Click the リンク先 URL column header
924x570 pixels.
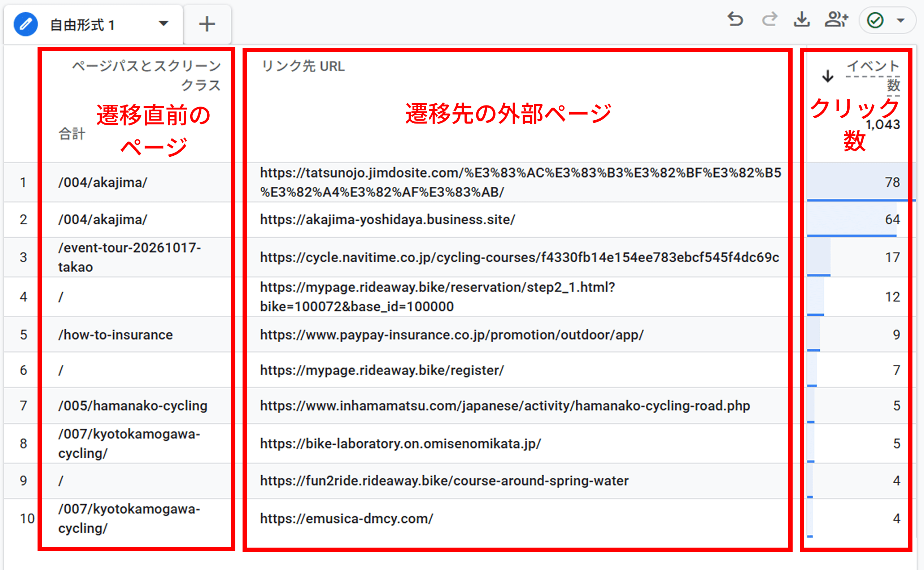(303, 66)
